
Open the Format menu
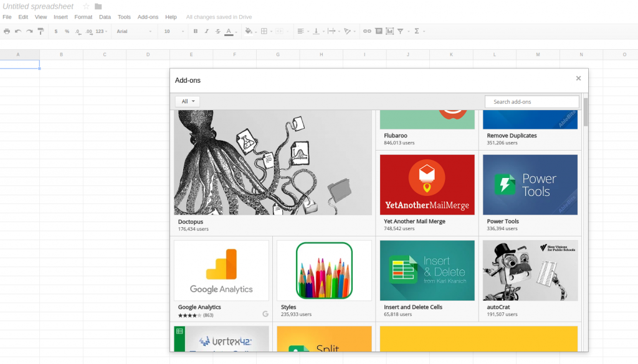pos(83,17)
